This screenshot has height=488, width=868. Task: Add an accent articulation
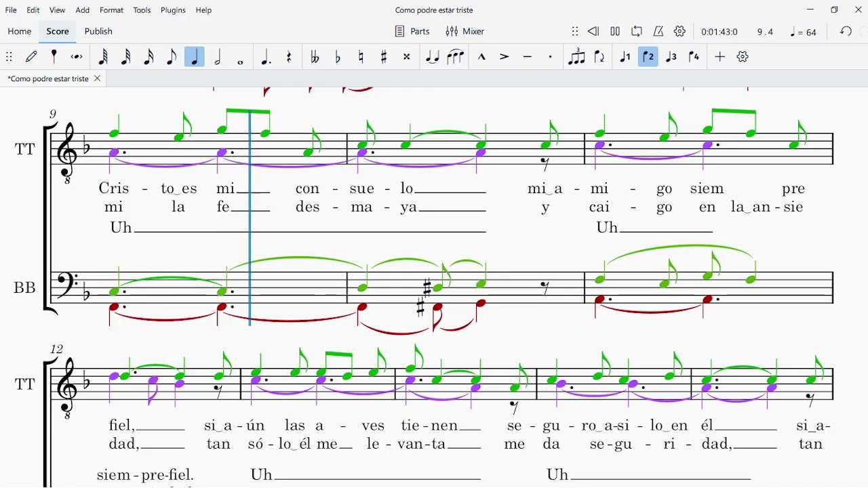pos(505,58)
